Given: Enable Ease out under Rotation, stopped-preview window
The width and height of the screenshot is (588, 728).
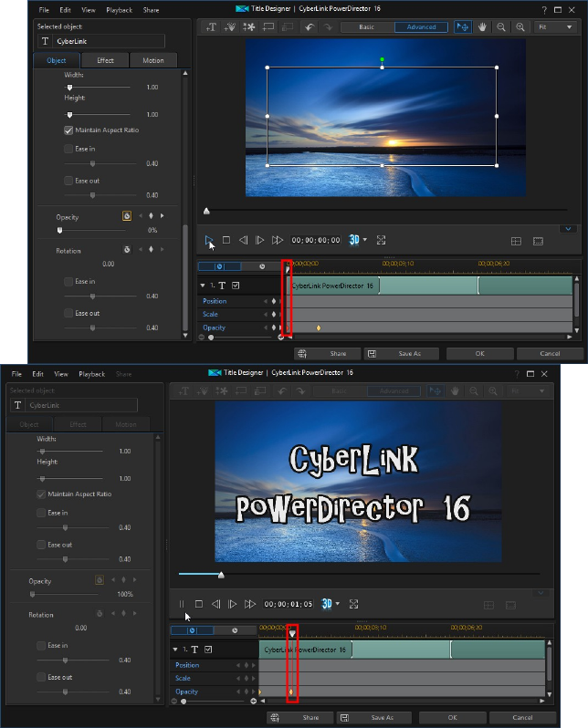Looking at the screenshot, I should (68, 313).
